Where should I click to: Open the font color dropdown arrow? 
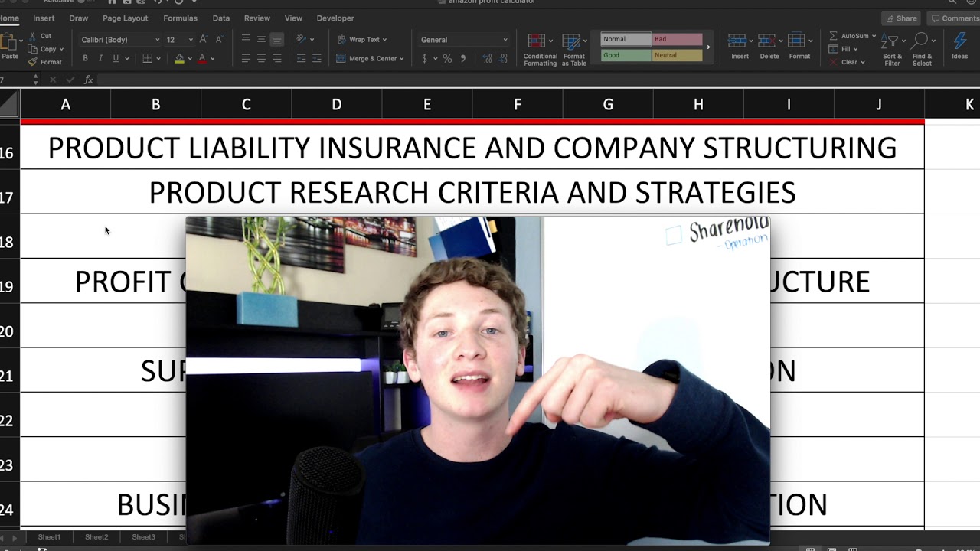[x=212, y=59]
